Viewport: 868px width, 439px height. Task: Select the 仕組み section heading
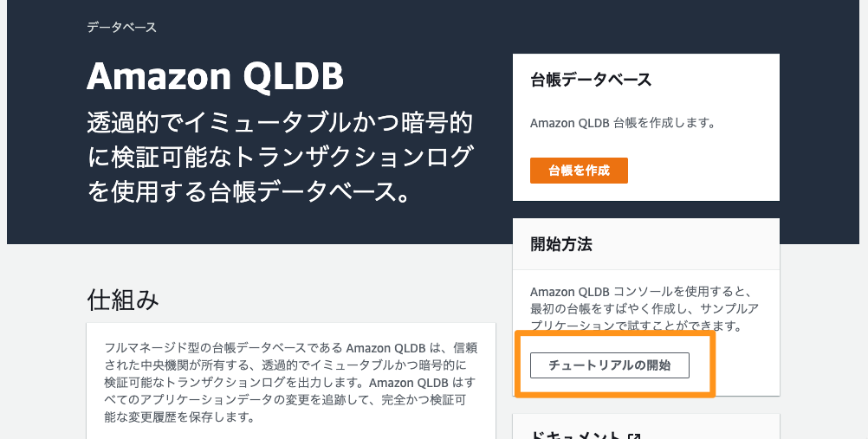pos(123,300)
